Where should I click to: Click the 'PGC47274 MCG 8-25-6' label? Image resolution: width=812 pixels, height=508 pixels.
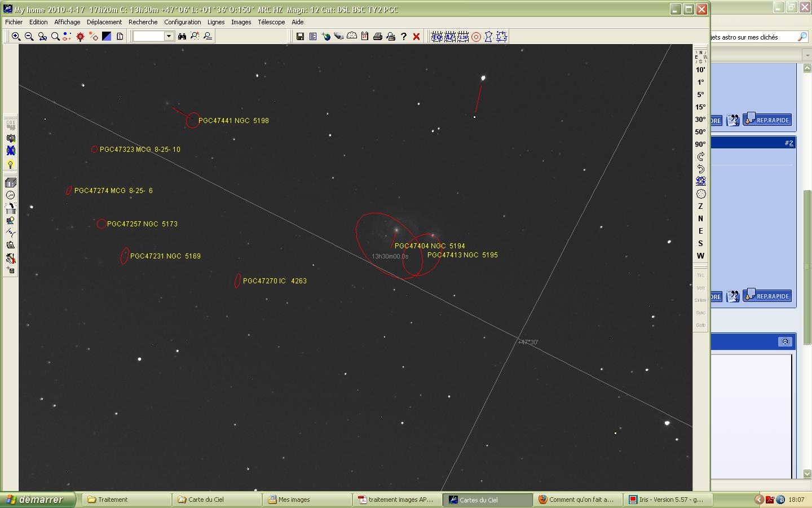pos(113,191)
